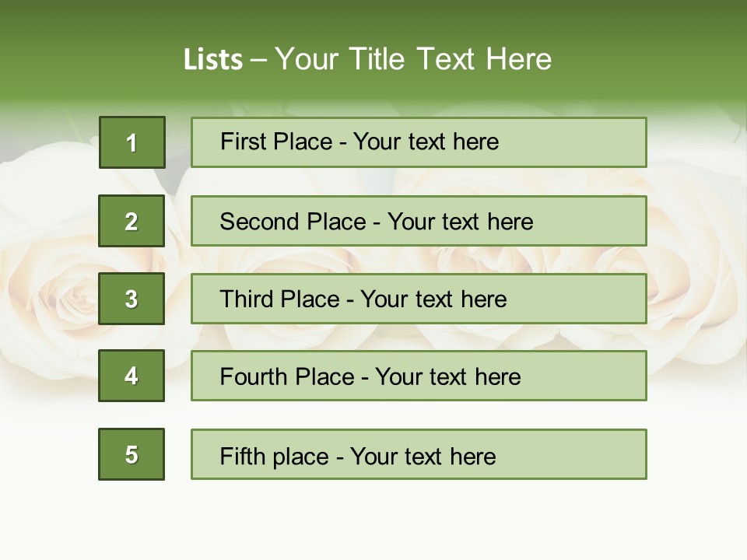Click the green number 1 box
This screenshot has width=747, height=560.
pos(132,142)
